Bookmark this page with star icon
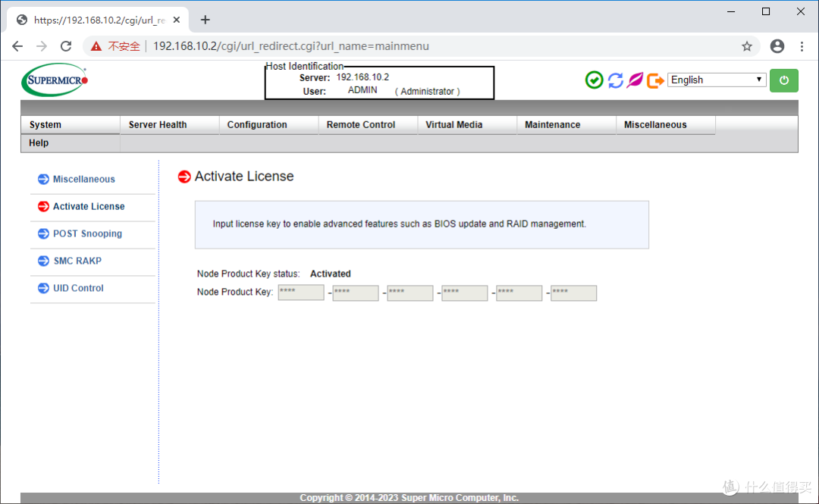Screen dimensions: 819x504 747,46
